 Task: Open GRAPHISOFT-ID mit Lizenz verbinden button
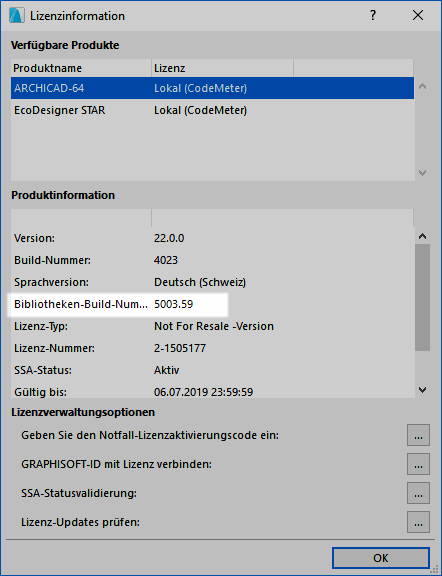pos(418,464)
